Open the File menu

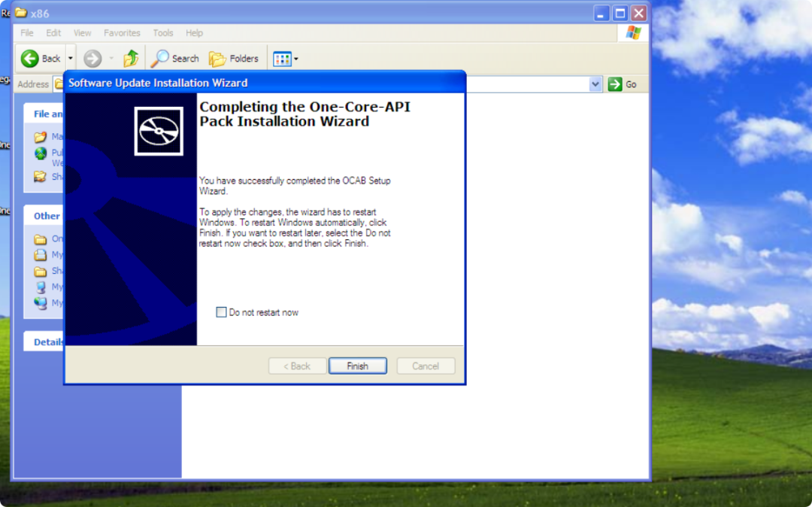pyautogui.click(x=27, y=33)
